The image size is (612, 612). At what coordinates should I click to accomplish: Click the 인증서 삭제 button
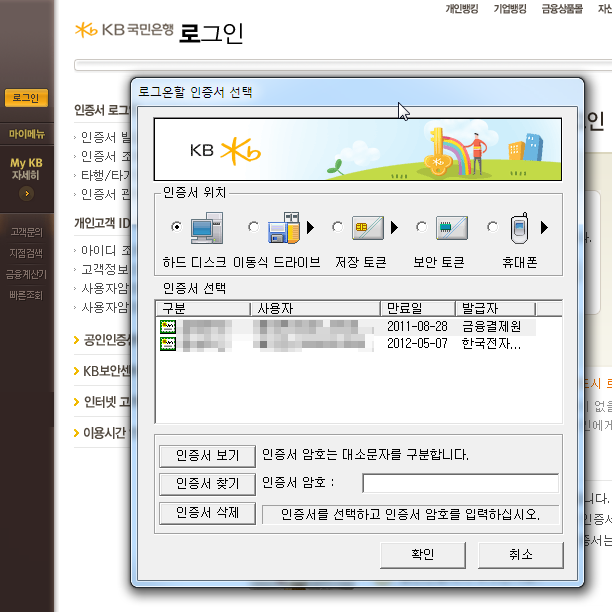pos(207,513)
